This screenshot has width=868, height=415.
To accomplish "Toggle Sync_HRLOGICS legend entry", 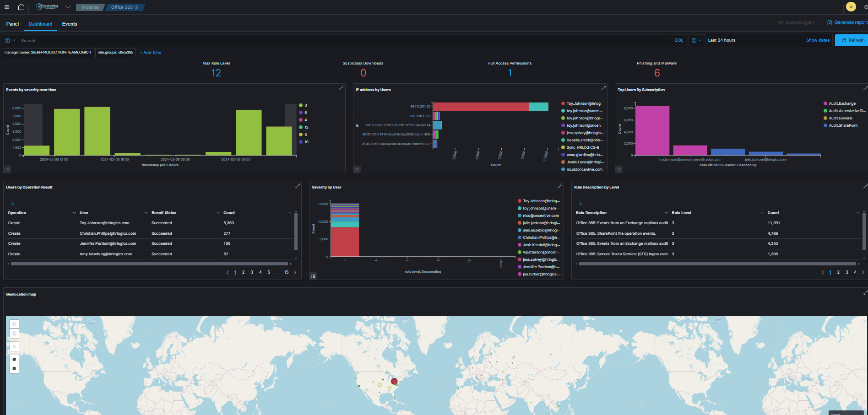I will (x=584, y=147).
